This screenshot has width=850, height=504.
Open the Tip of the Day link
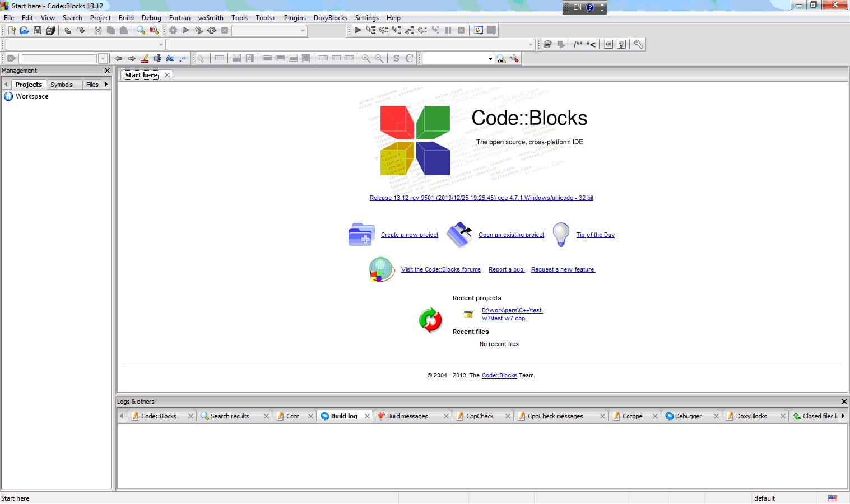pos(595,235)
